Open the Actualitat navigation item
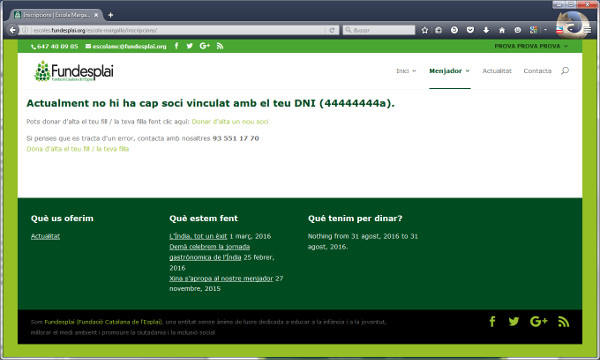This screenshot has height=360, width=600. coord(497,71)
